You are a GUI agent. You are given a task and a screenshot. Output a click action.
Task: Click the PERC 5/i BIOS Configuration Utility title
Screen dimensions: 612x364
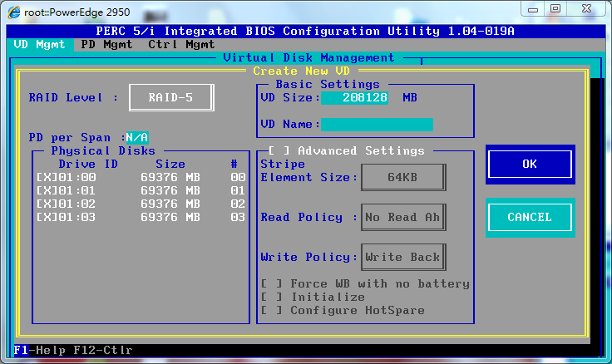pos(305,32)
